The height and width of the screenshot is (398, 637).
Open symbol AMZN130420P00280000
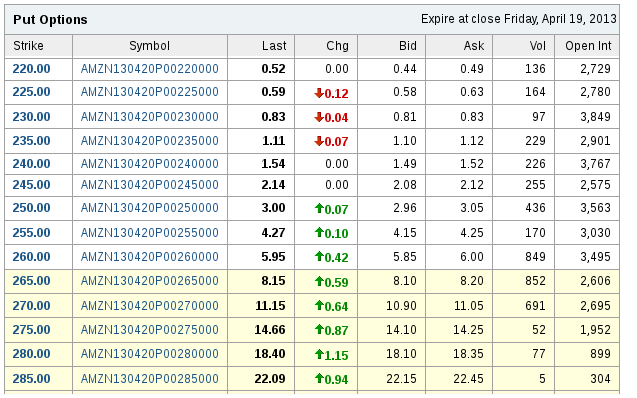pos(150,354)
